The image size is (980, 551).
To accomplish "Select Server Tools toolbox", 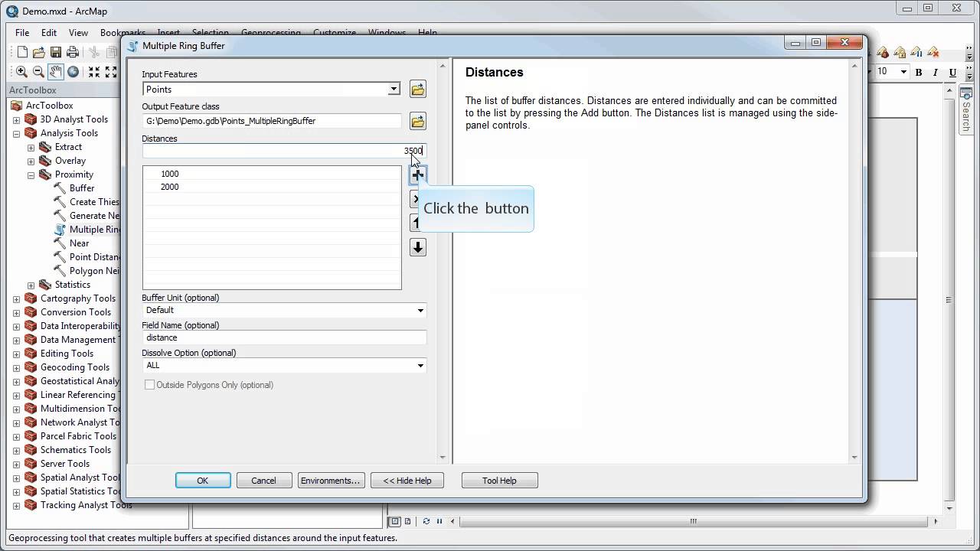I will 65,464.
